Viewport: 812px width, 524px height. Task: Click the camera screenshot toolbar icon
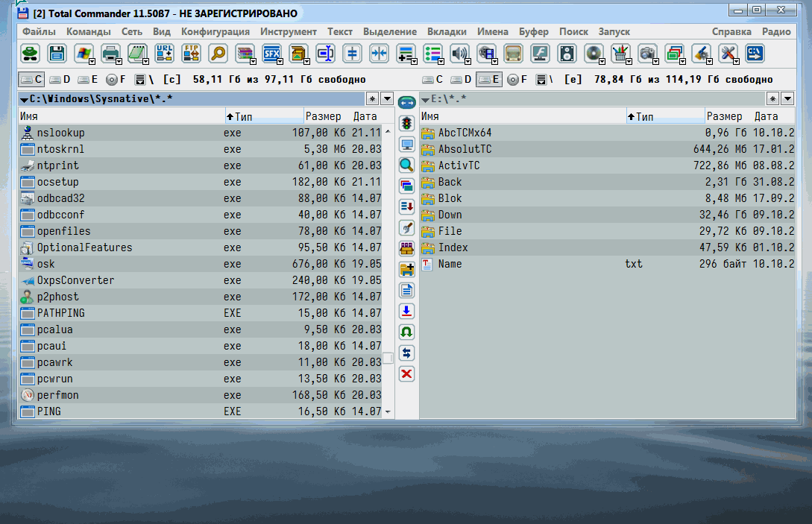click(x=647, y=53)
